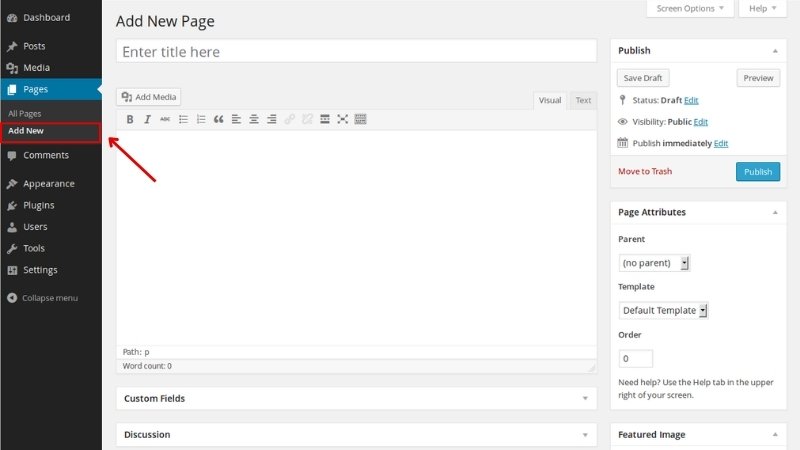Collapse the Publish panel
This screenshot has width=800, height=450.
click(773, 51)
